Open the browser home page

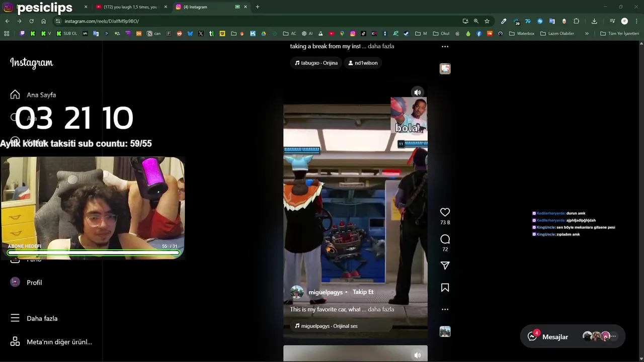pyautogui.click(x=44, y=21)
